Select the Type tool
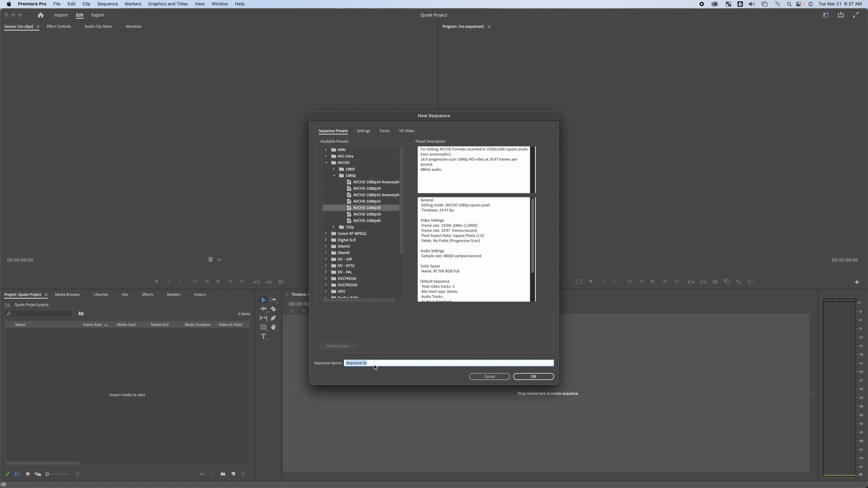The height and width of the screenshot is (488, 868). (x=264, y=336)
